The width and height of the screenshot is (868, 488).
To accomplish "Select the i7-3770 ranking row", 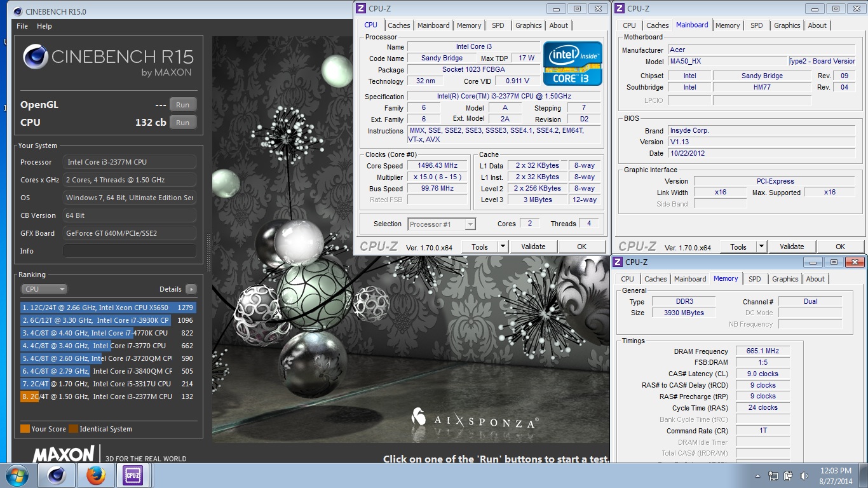I will (x=108, y=346).
